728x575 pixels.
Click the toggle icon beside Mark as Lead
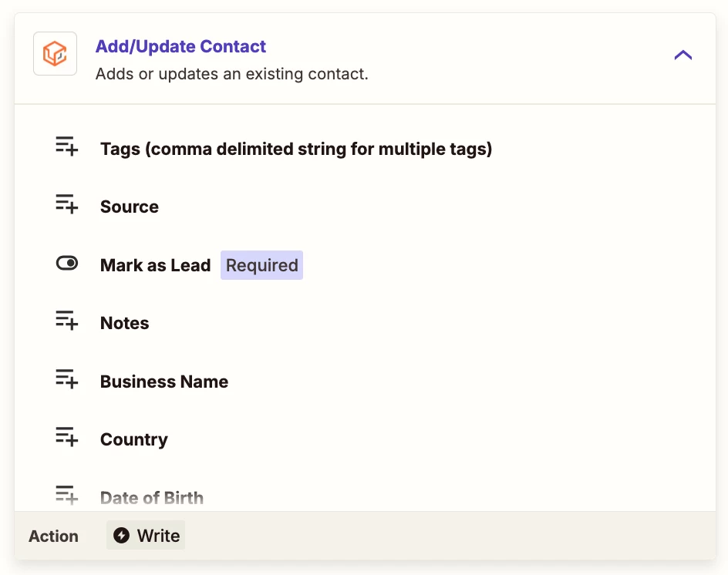click(67, 263)
